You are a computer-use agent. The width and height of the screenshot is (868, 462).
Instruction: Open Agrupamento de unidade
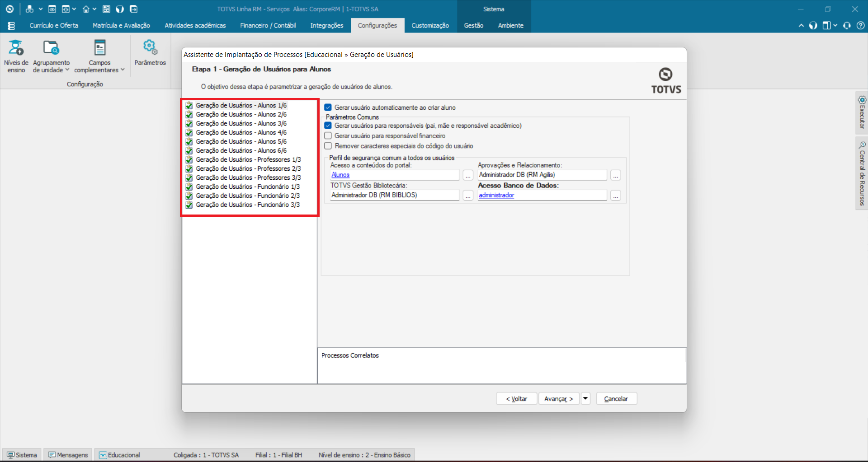click(x=51, y=56)
